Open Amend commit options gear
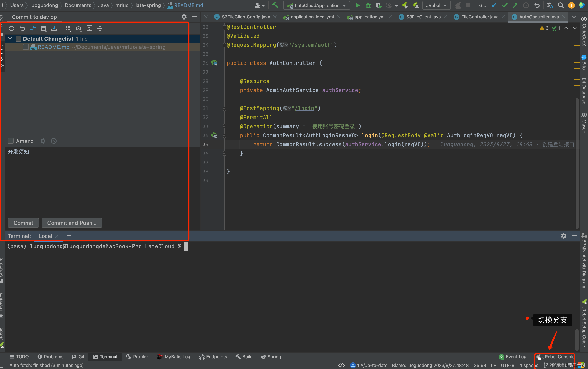The height and width of the screenshot is (369, 588). point(43,141)
